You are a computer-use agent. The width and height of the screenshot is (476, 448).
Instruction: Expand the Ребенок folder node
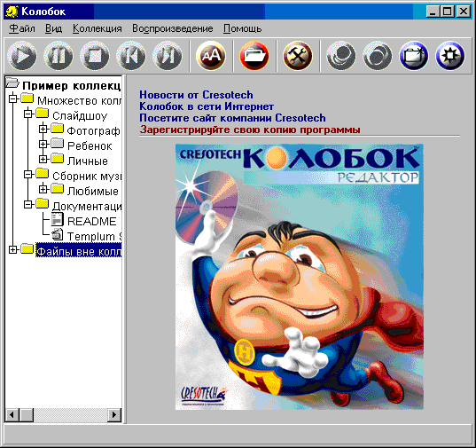[x=43, y=144]
